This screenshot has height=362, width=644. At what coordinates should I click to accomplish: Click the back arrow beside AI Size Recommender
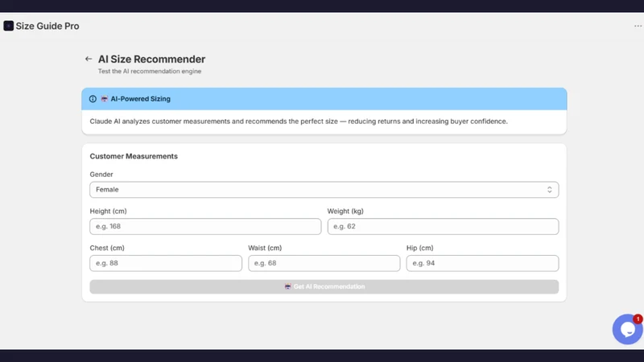coord(89,59)
